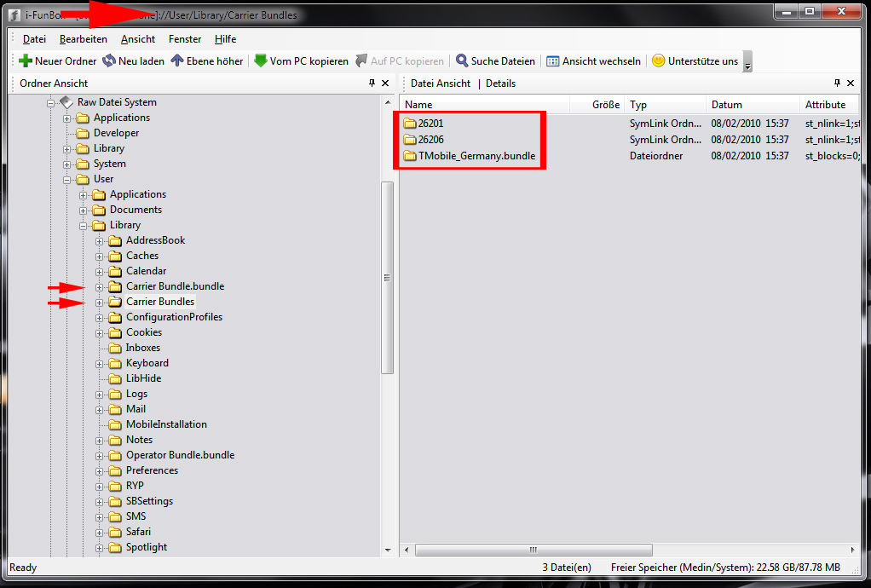871x588 pixels.
Task: Expand the System folder in tree
Action: [x=67, y=164]
